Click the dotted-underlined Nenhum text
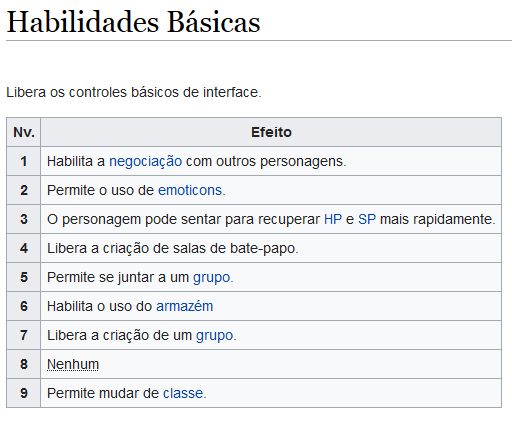Viewport: 512px width, 423px height. click(x=73, y=364)
